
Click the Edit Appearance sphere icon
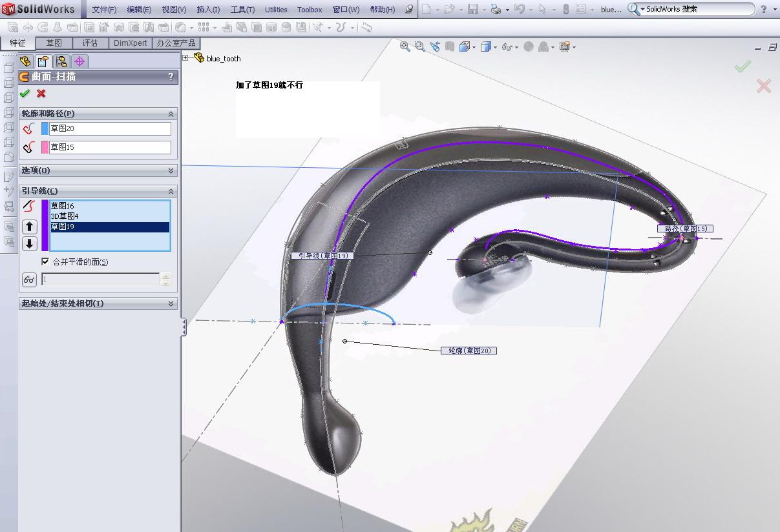coord(529,46)
